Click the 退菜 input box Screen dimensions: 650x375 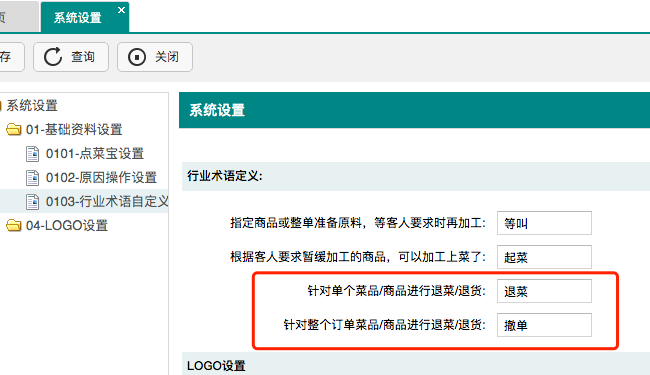[x=544, y=291]
